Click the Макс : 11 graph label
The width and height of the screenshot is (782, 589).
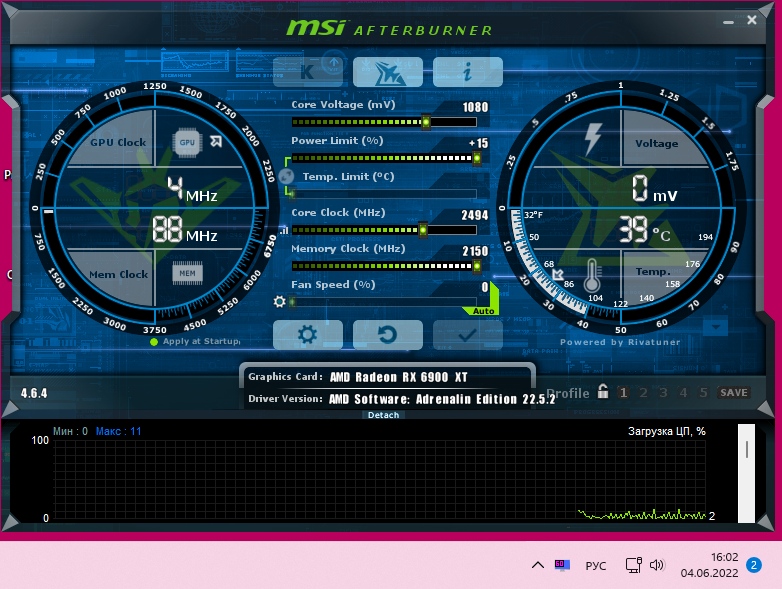coord(118,431)
